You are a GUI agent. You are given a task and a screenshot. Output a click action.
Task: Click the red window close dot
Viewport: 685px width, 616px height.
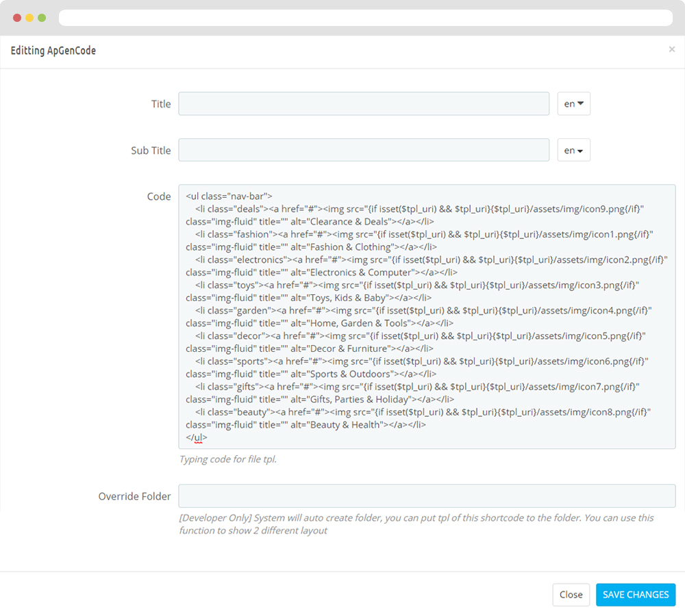(x=17, y=18)
